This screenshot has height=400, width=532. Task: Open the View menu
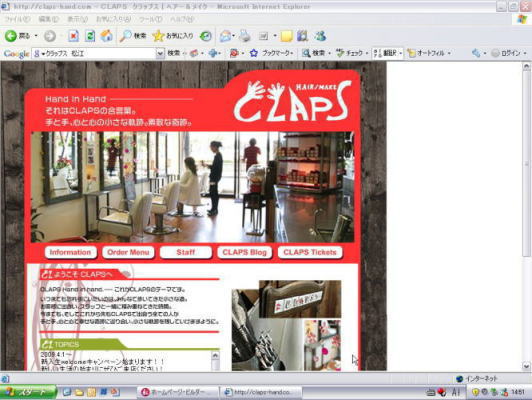pyautogui.click(x=77, y=19)
